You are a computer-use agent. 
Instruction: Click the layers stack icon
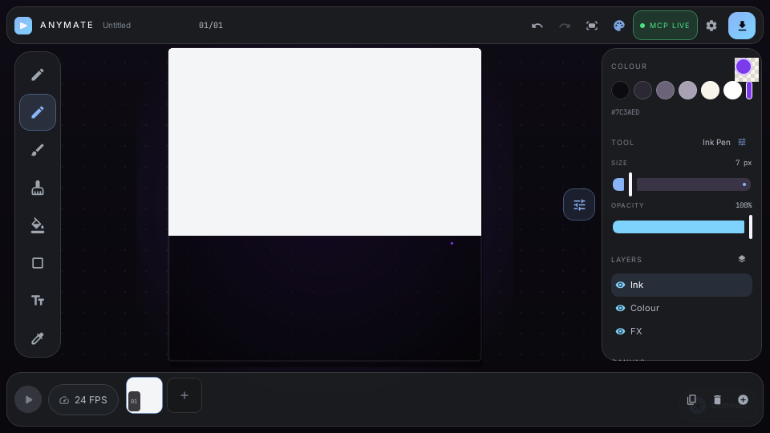click(742, 259)
